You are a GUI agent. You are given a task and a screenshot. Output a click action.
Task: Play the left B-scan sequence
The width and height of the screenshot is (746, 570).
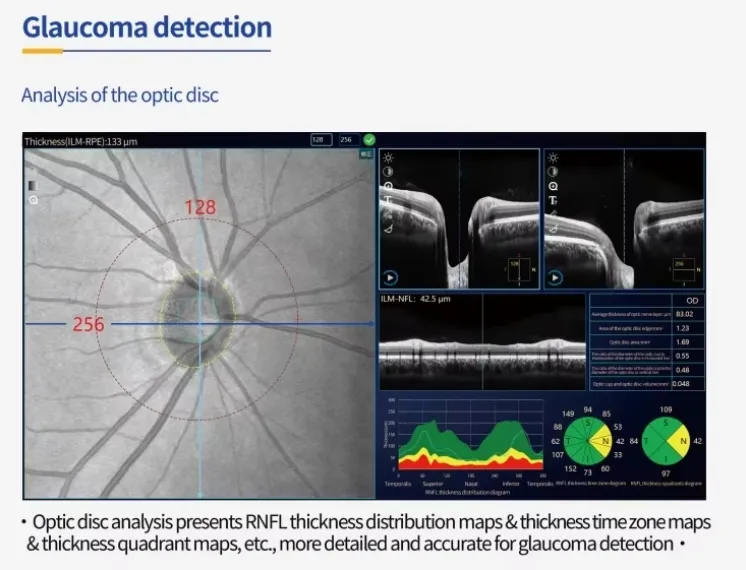[390, 277]
